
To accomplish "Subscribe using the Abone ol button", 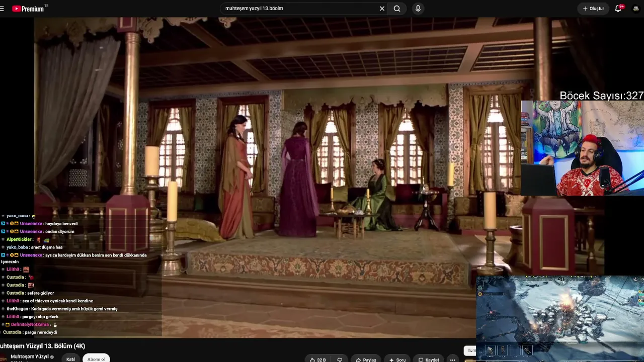I will (x=96, y=359).
